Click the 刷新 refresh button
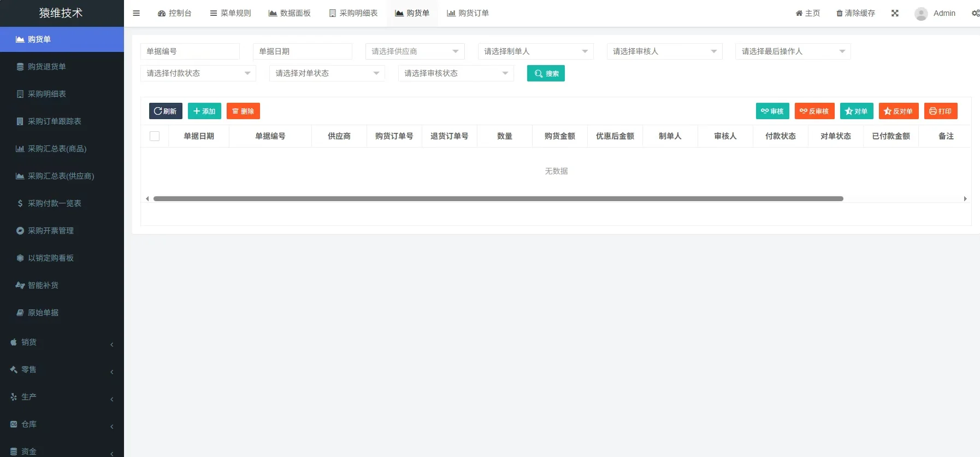Screen dimensions: 980x457 [166, 111]
